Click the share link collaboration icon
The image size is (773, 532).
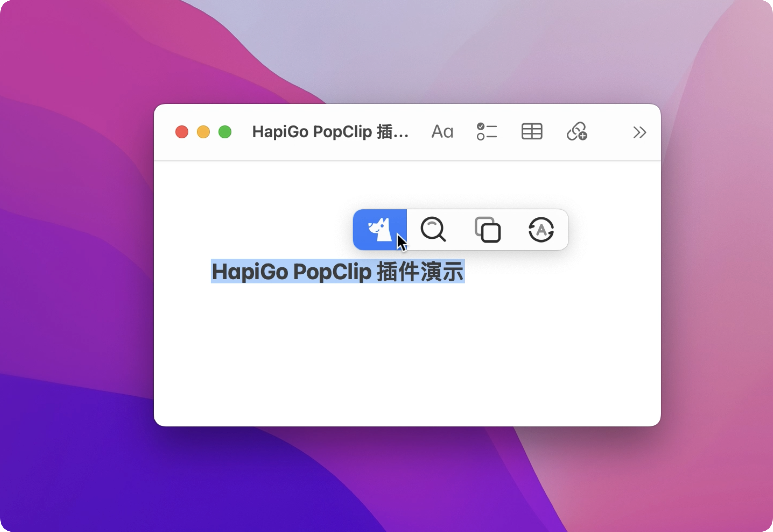pyautogui.click(x=577, y=132)
